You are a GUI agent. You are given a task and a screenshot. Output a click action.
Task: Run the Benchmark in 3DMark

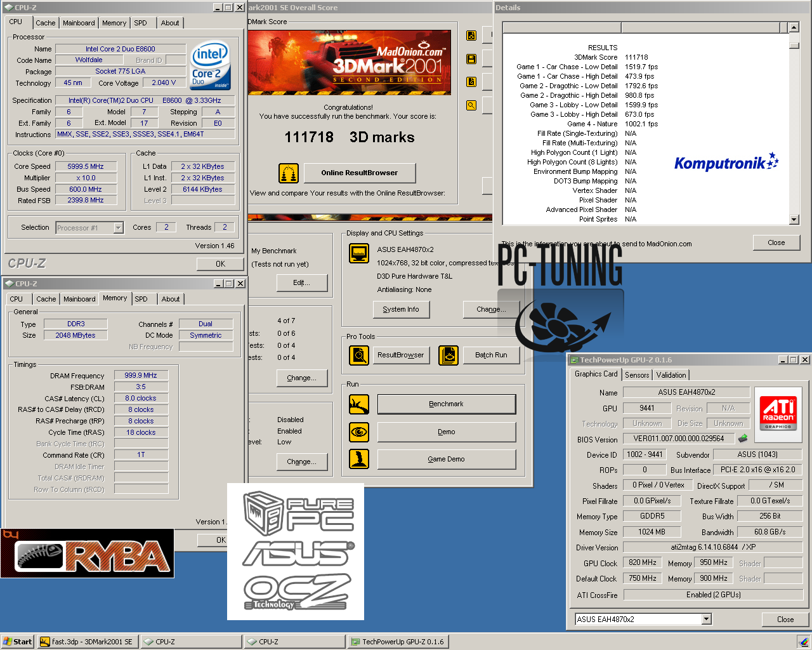coord(447,404)
